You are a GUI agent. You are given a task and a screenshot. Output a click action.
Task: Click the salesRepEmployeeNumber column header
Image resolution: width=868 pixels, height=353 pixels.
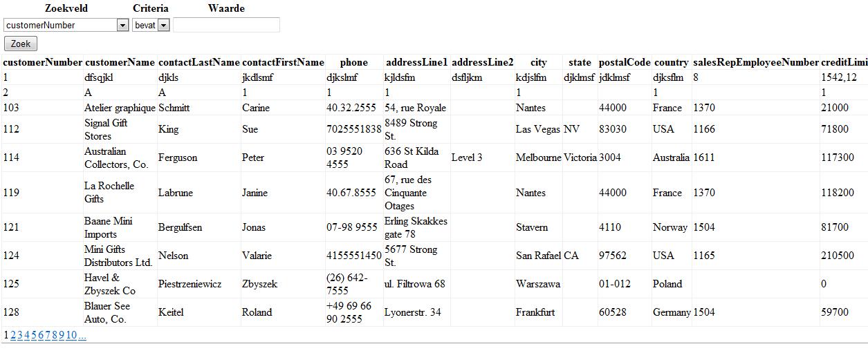[x=755, y=62]
